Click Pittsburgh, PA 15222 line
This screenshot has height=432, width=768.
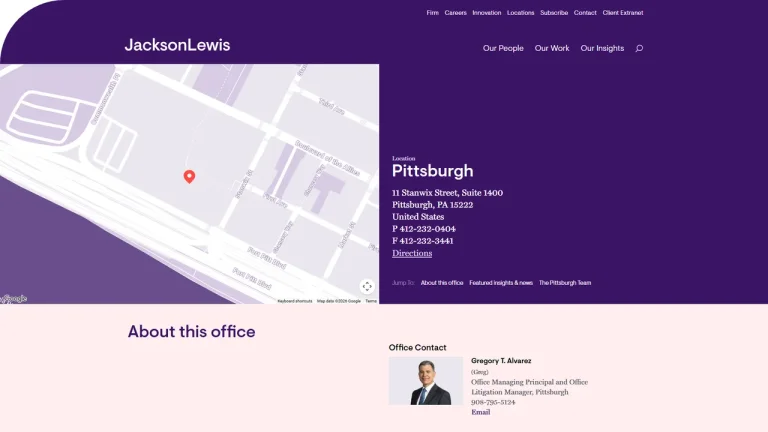click(x=432, y=205)
